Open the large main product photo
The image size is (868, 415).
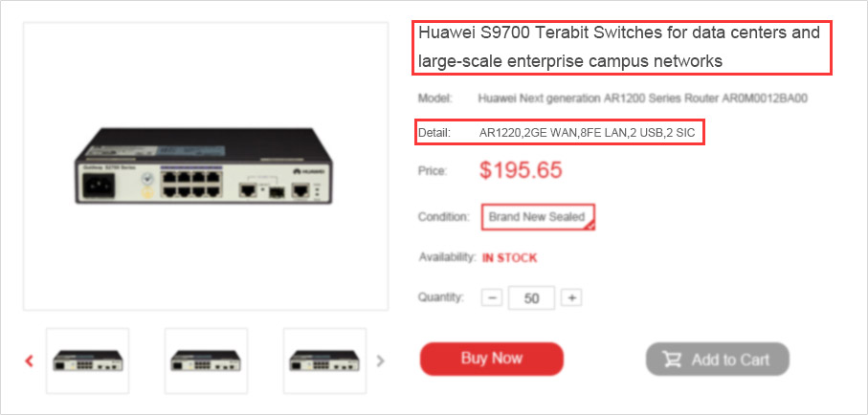(x=206, y=166)
